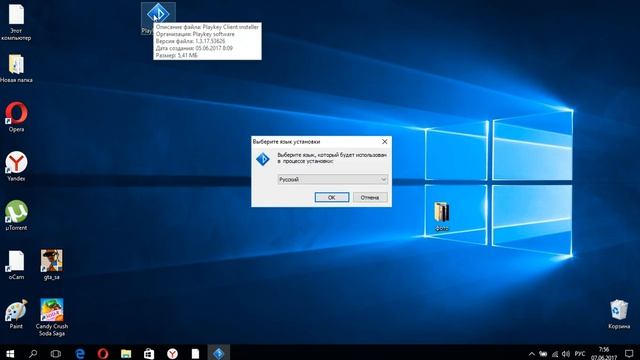
Task: Open the Action Center notifications
Action: click(629, 354)
